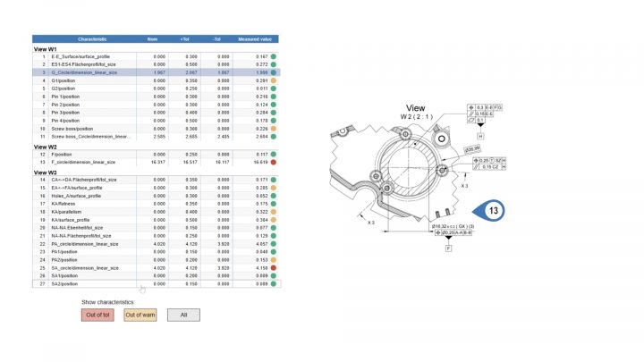Select the View W1 group heading
This screenshot has width=644, height=362.
46,48
